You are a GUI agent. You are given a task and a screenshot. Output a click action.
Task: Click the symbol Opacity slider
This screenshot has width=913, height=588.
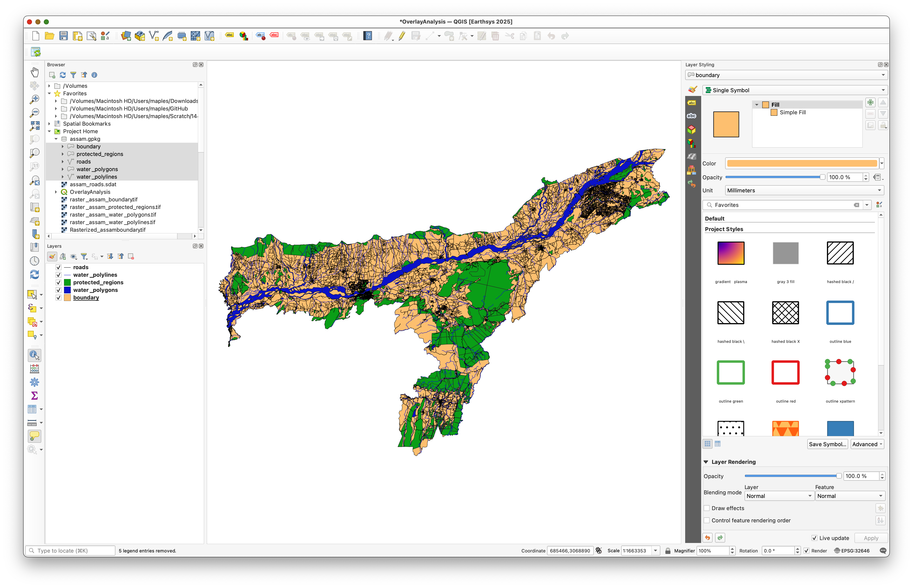(775, 177)
